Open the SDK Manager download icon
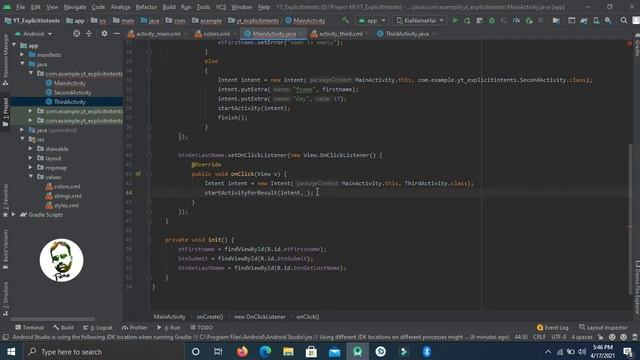The image size is (640, 360). [608, 20]
